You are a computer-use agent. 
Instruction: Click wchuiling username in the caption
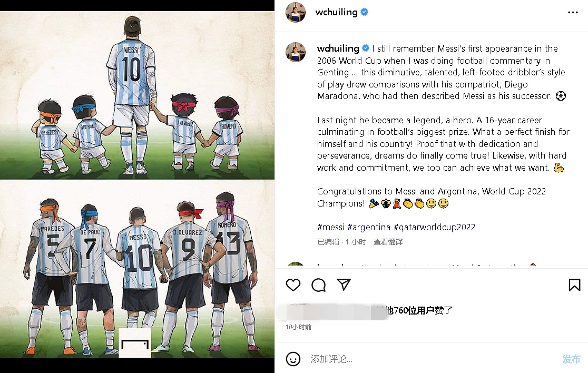click(x=338, y=48)
